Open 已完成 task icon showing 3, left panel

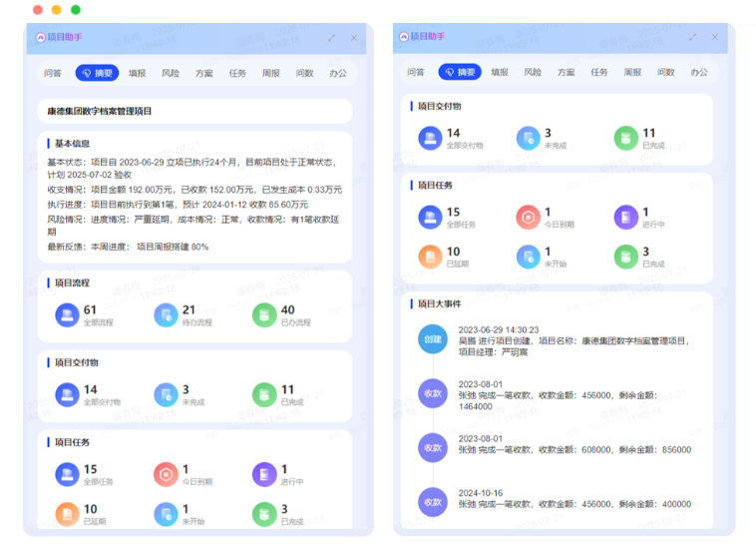pos(264,515)
